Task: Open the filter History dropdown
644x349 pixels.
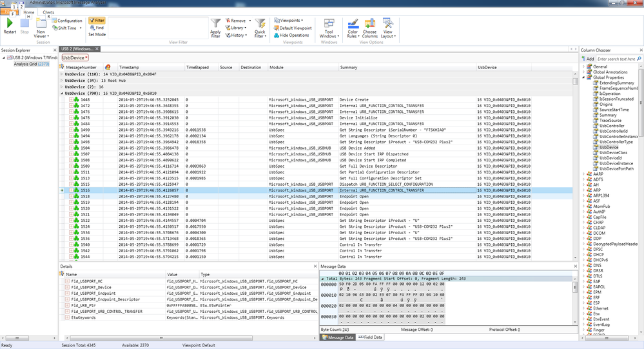Action: pyautogui.click(x=236, y=35)
